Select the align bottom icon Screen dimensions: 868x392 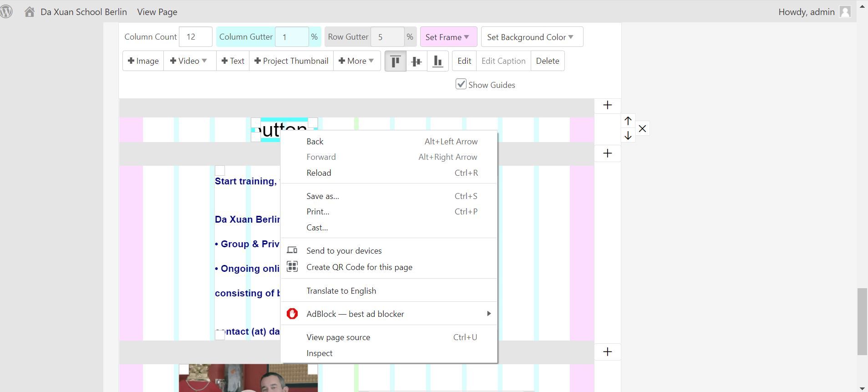coord(437,61)
